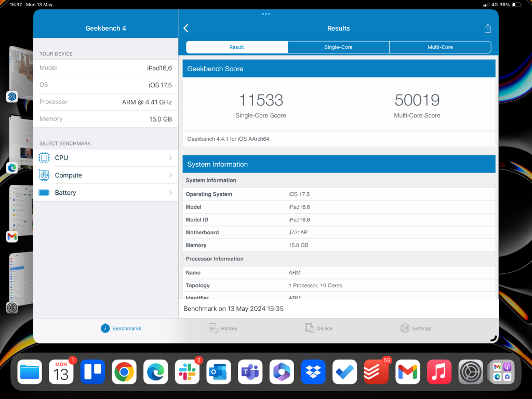
Task: Tap the 11533 Single-Core Score
Action: (261, 100)
